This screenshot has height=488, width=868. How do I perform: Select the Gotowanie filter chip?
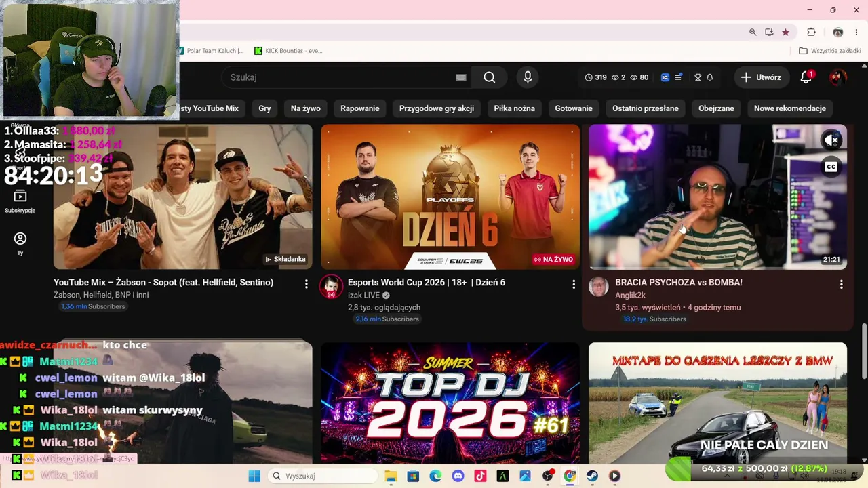574,108
